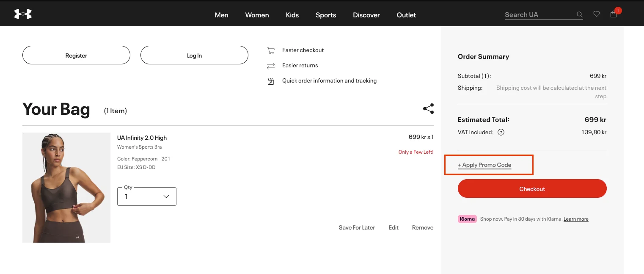Open the Men menu
Image resolution: width=644 pixels, height=274 pixels.
click(x=221, y=15)
